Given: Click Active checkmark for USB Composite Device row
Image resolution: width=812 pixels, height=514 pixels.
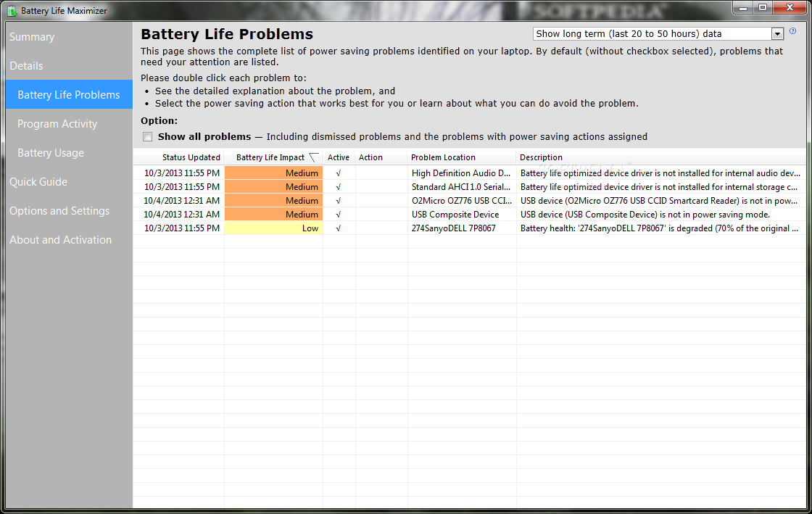Looking at the screenshot, I should click(338, 215).
